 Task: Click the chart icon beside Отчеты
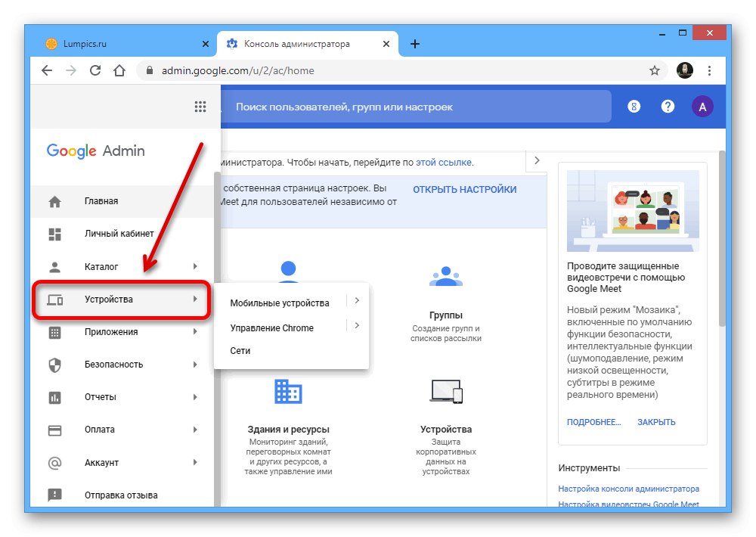[x=55, y=398]
